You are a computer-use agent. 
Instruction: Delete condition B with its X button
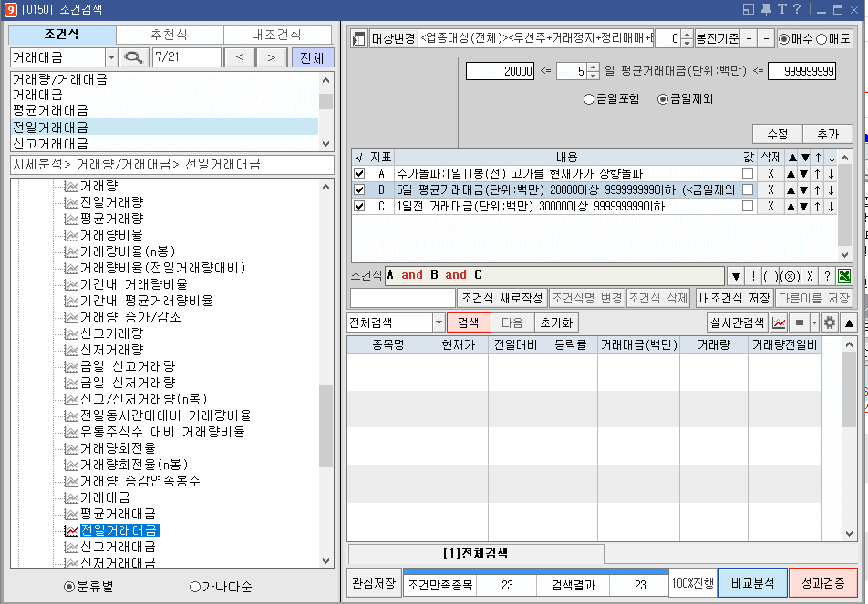coord(770,190)
